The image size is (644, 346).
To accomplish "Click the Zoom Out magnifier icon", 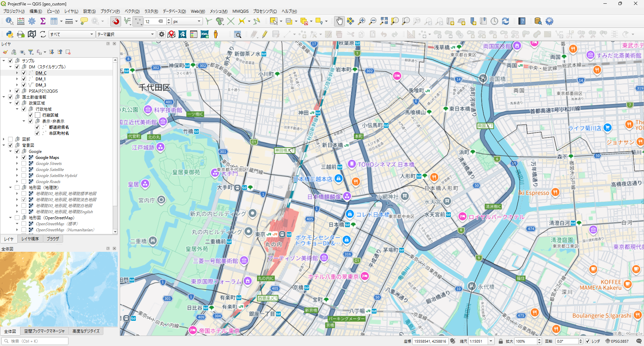I will click(x=372, y=21).
